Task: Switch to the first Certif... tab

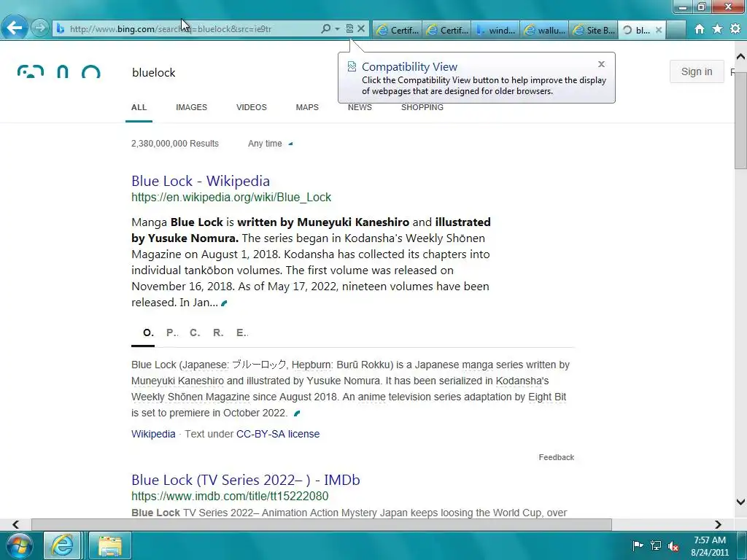Action: point(398,30)
